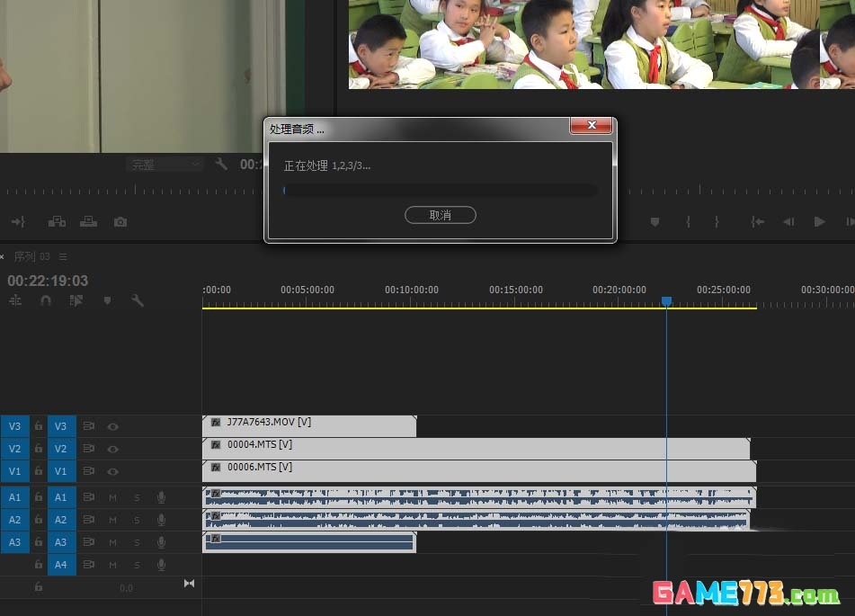Enable voice-over record on A3
The width and height of the screenshot is (855, 616).
click(x=162, y=541)
